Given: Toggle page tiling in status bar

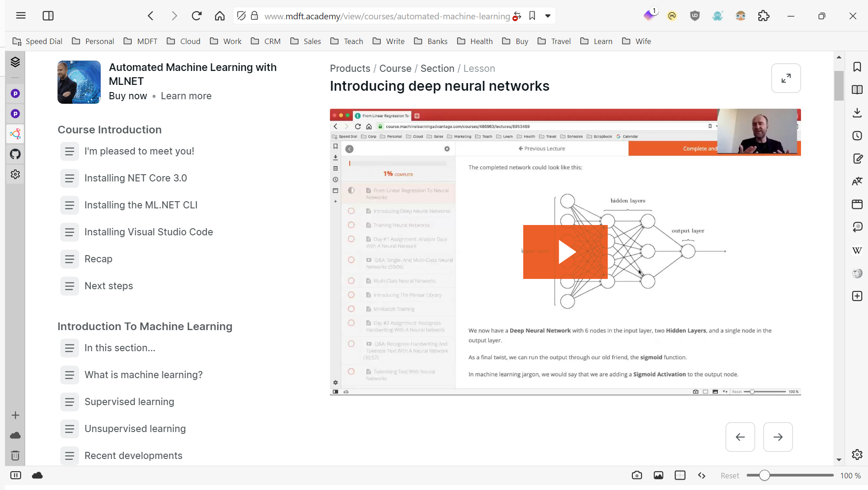Looking at the screenshot, I should pyautogui.click(x=680, y=475).
